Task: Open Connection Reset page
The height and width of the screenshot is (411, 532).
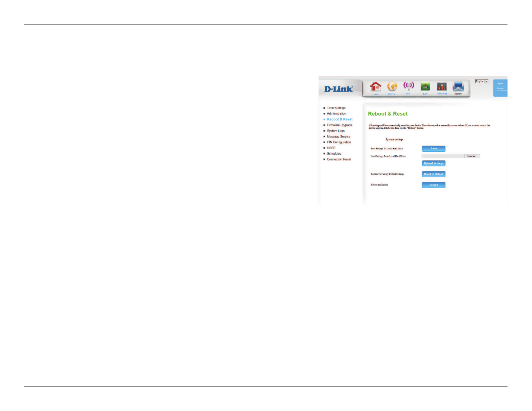Action: [x=339, y=159]
